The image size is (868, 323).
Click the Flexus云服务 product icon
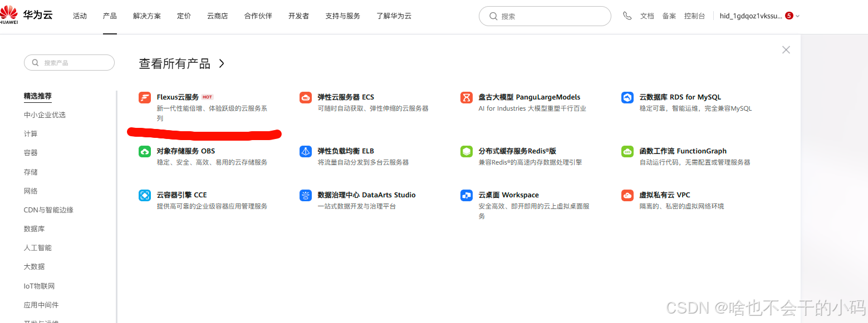145,97
